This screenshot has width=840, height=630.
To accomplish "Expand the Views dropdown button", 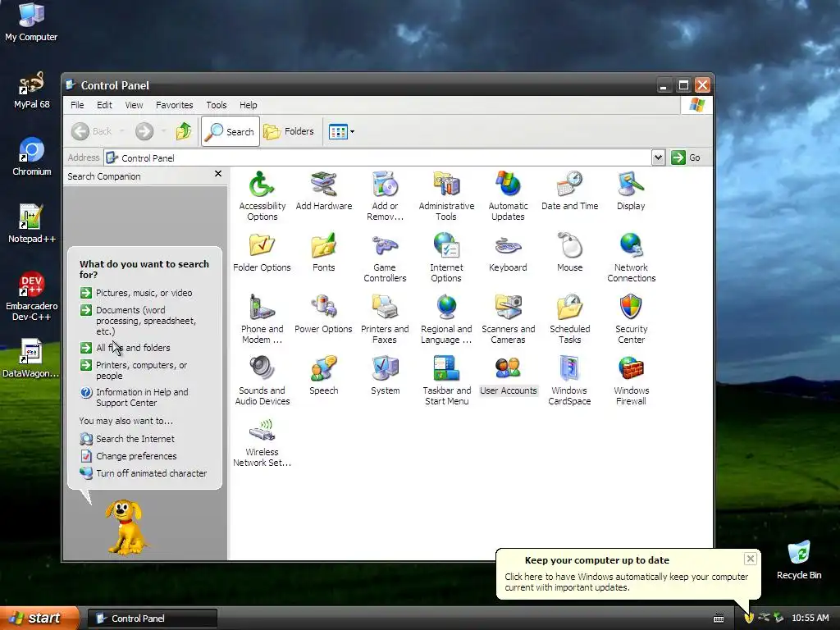I will tap(341, 131).
